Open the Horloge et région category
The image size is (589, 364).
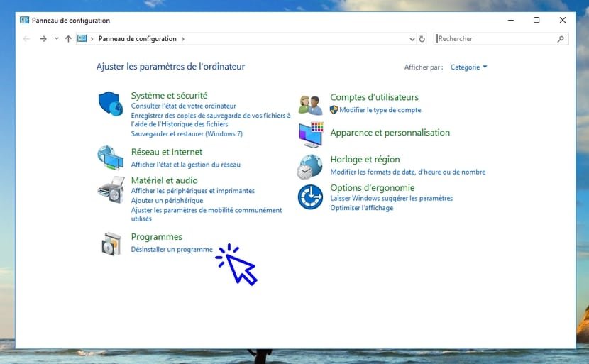pos(365,159)
